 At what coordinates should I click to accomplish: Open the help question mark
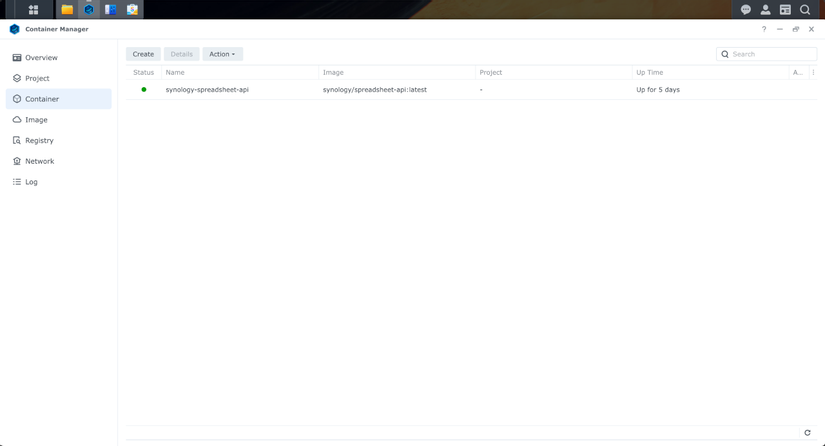[764, 29]
